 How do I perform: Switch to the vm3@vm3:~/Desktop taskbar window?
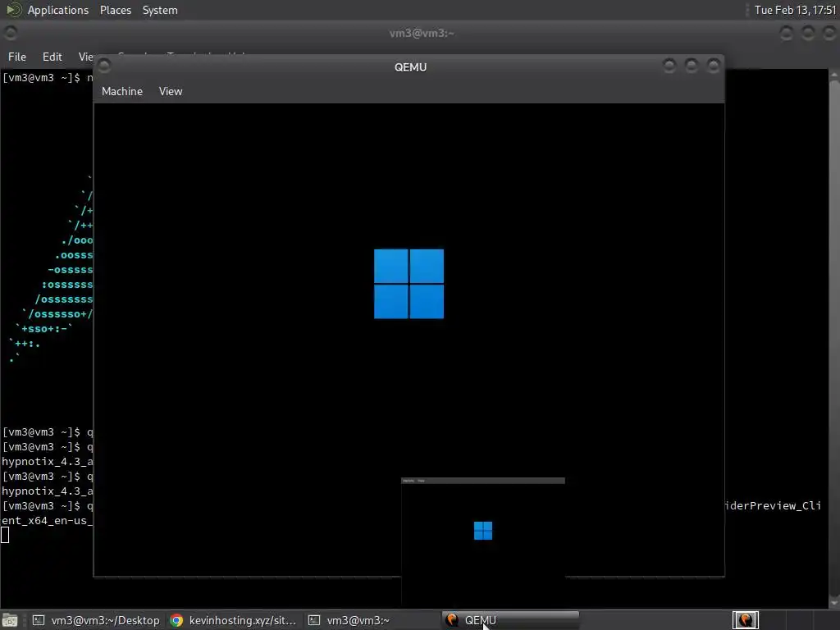point(96,620)
